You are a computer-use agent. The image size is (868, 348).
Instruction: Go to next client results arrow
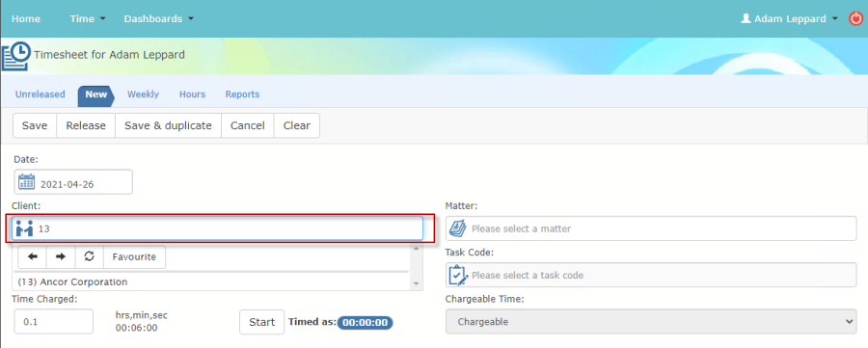pos(61,256)
